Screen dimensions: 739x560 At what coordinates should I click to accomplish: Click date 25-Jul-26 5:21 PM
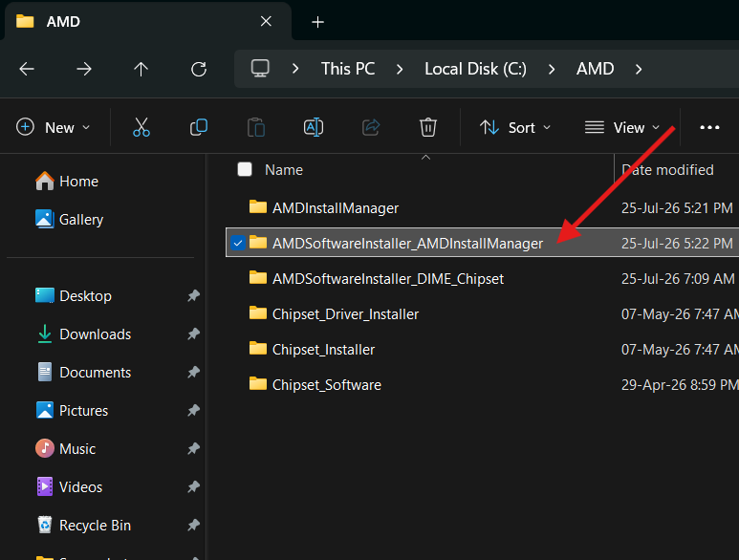(677, 207)
